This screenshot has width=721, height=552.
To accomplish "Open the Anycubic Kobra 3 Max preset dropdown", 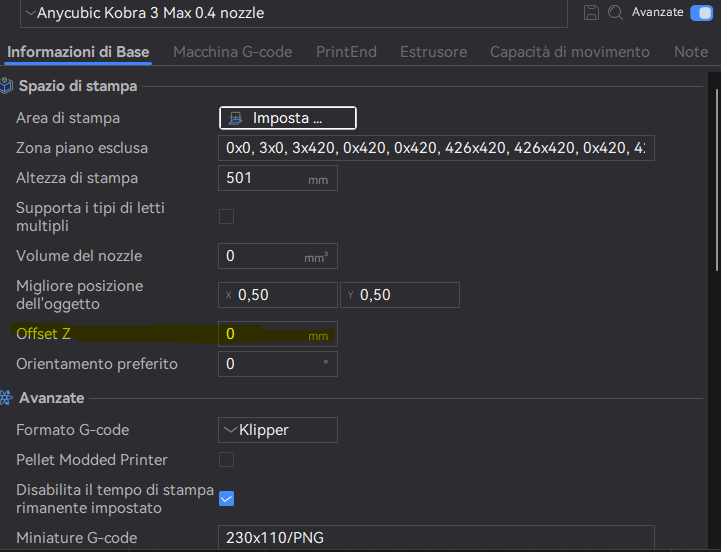I will click(x=294, y=13).
